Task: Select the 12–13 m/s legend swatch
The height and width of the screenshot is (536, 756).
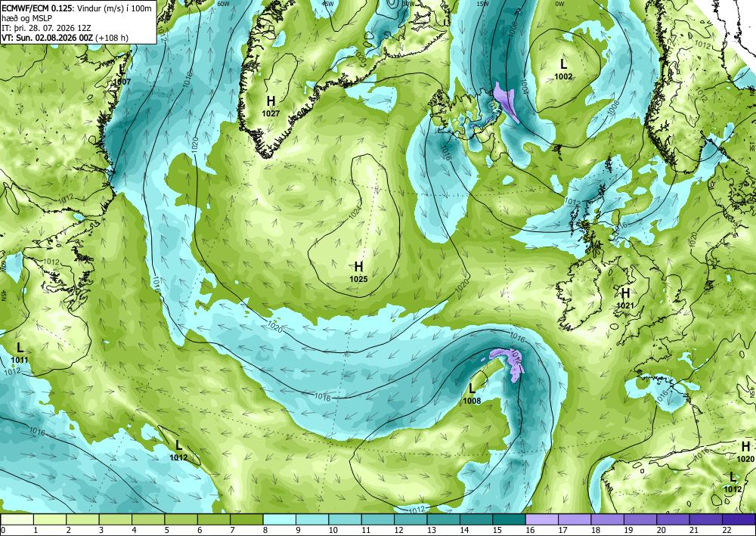Action: [411, 519]
